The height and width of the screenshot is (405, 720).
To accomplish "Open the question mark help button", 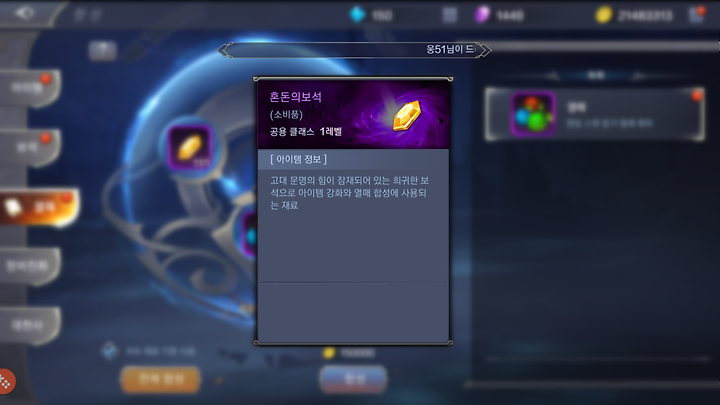I will (102, 51).
